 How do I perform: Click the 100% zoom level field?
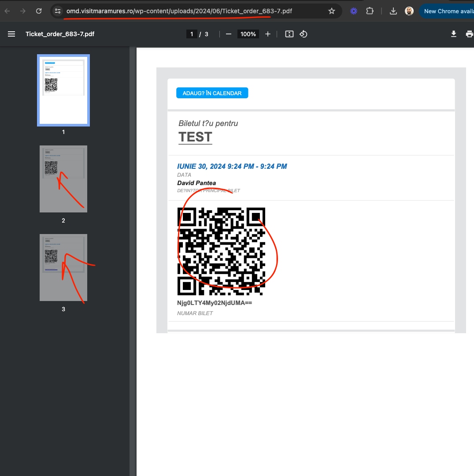[248, 34]
